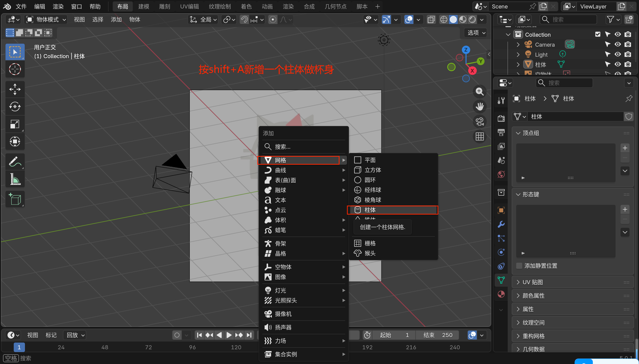Click the 选项 button in viewport
The height and width of the screenshot is (364, 639).
coord(476,33)
